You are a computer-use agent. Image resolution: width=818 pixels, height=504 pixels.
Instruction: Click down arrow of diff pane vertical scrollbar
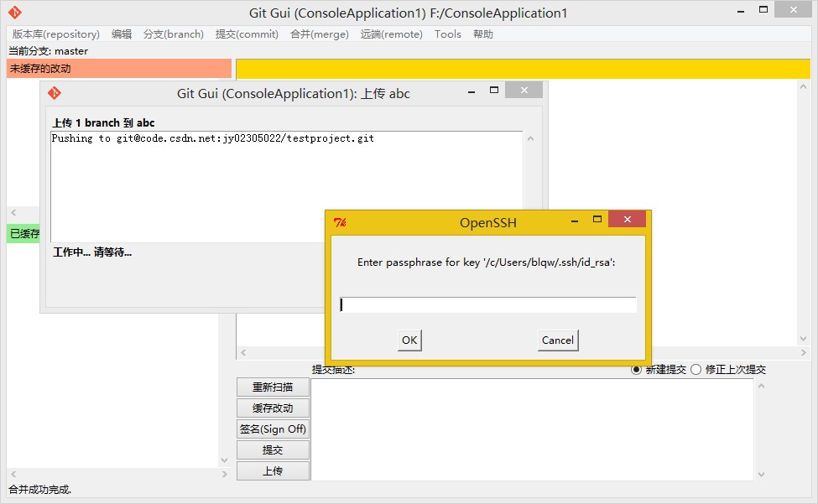pos(804,339)
